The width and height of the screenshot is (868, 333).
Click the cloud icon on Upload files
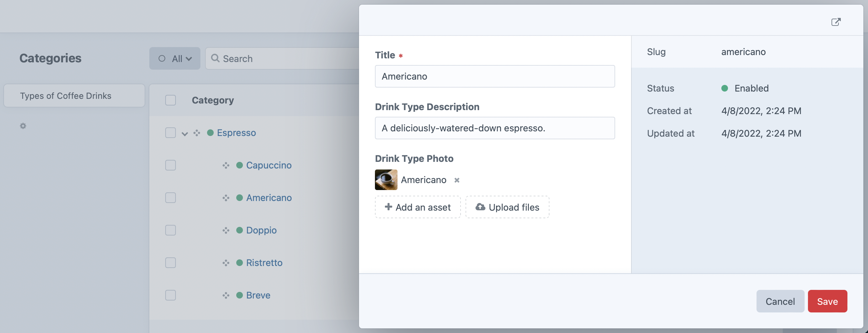480,207
